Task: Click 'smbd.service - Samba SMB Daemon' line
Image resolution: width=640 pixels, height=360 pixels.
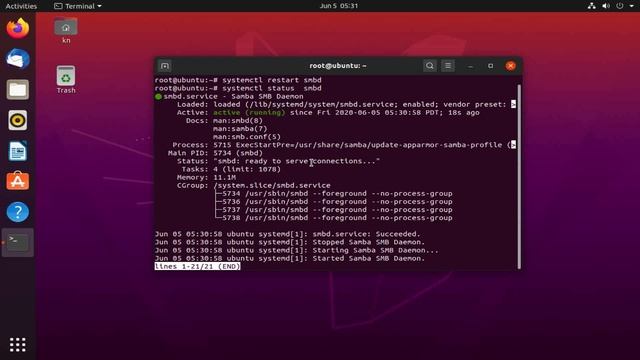Action: [233, 96]
